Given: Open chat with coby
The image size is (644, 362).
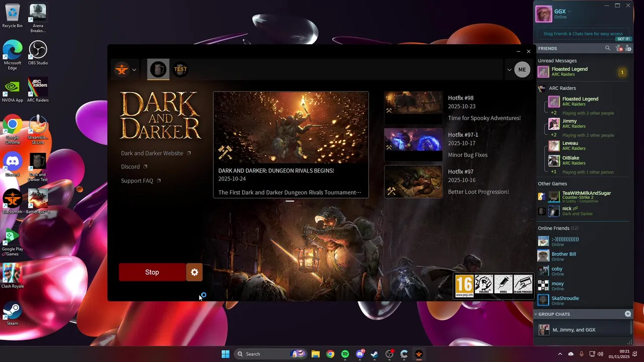Looking at the screenshot, I should click(x=584, y=271).
